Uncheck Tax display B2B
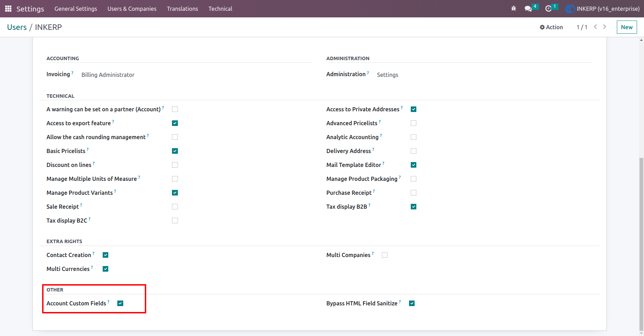Screen dimensions: 644x336 point(414,207)
